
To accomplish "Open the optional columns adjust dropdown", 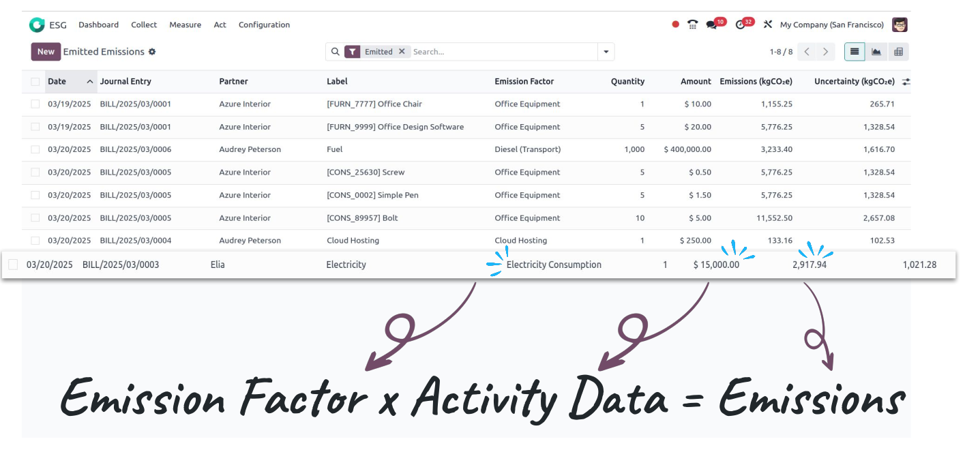I will click(x=906, y=82).
